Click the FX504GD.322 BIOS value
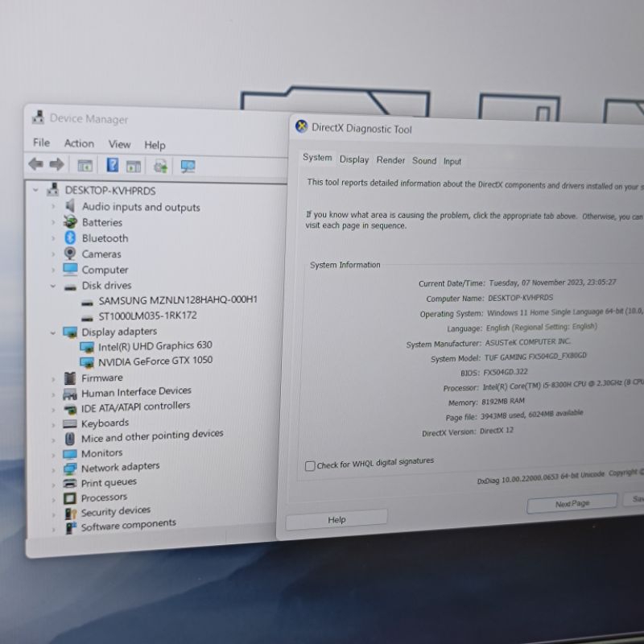 tap(506, 372)
